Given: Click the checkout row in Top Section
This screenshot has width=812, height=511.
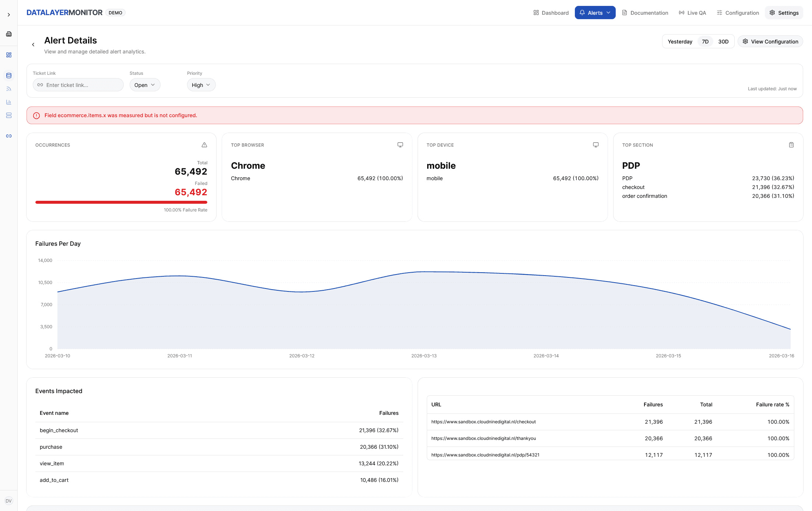Looking at the screenshot, I should 708,187.
